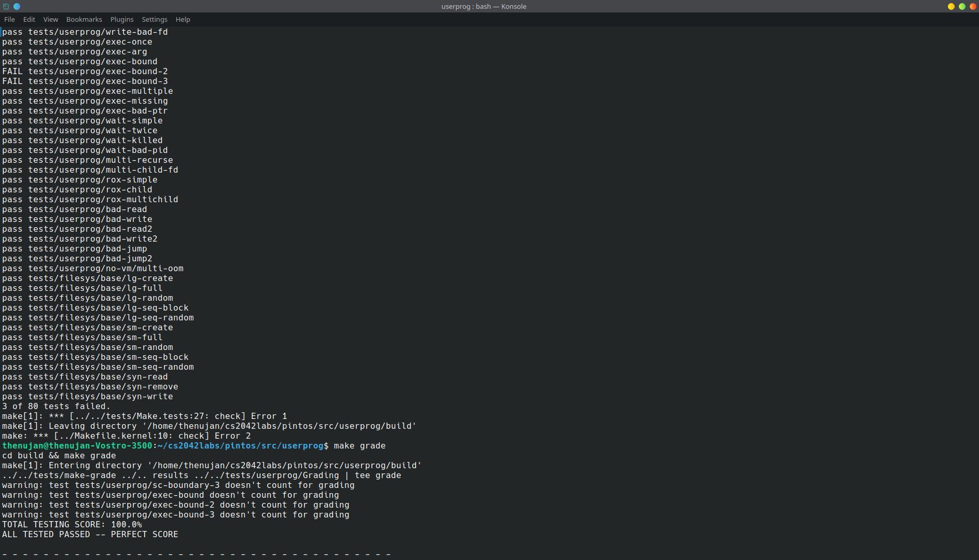
Task: Click the window title 'userprog : bash — Konsole'
Action: [x=484, y=6]
